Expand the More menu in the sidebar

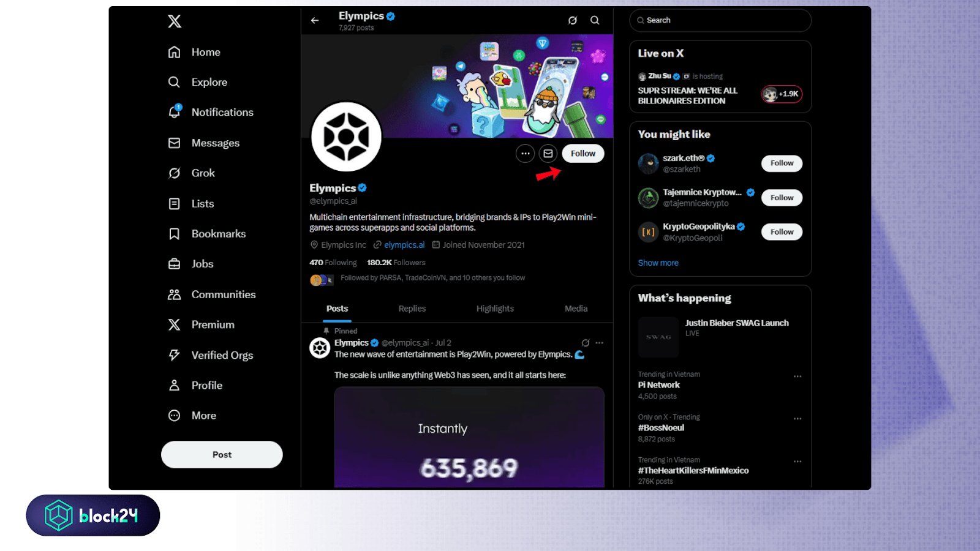pyautogui.click(x=192, y=415)
